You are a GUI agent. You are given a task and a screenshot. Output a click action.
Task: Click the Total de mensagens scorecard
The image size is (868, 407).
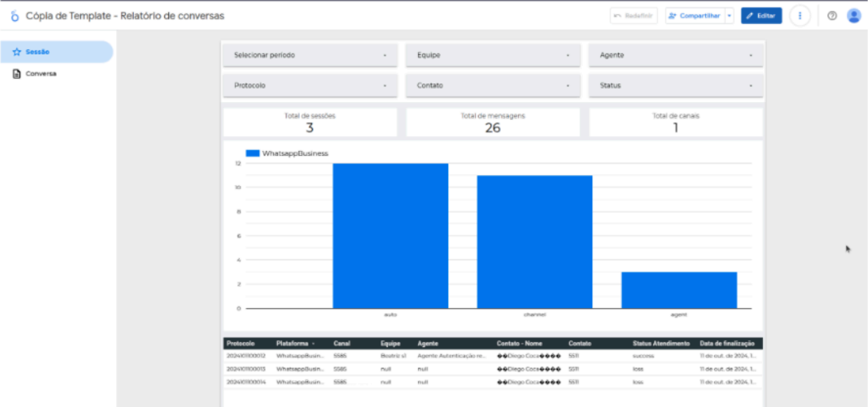(x=493, y=122)
